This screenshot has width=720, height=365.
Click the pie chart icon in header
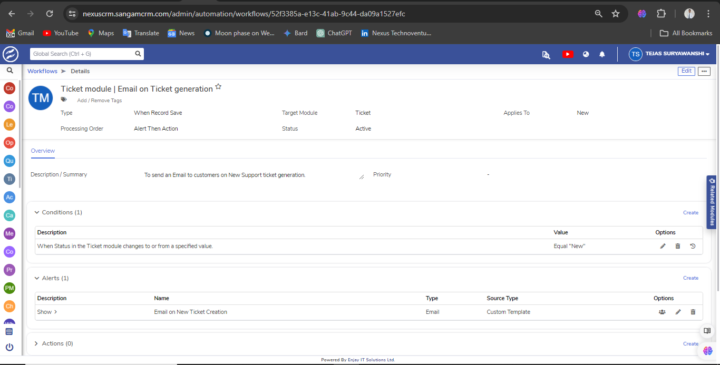click(585, 54)
